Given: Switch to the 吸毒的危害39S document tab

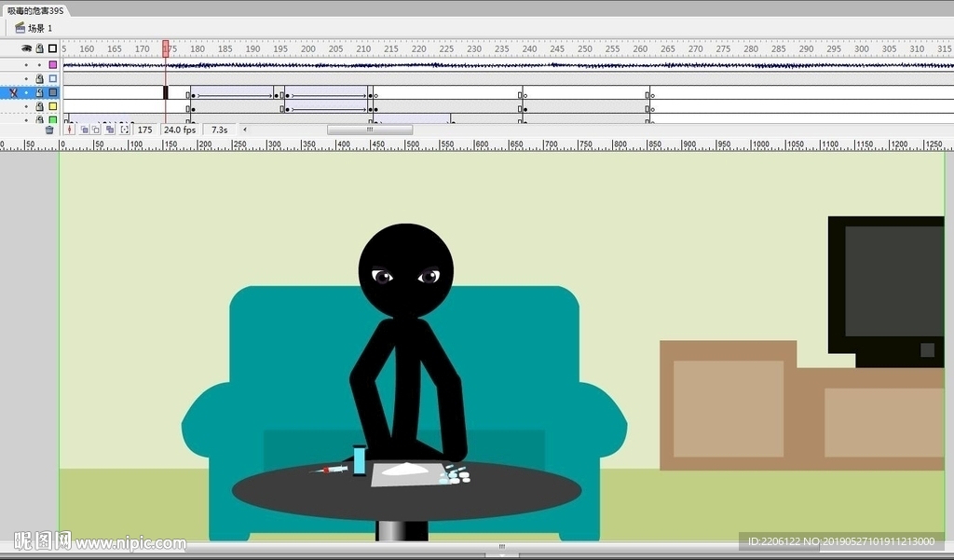Looking at the screenshot, I should 34,10.
